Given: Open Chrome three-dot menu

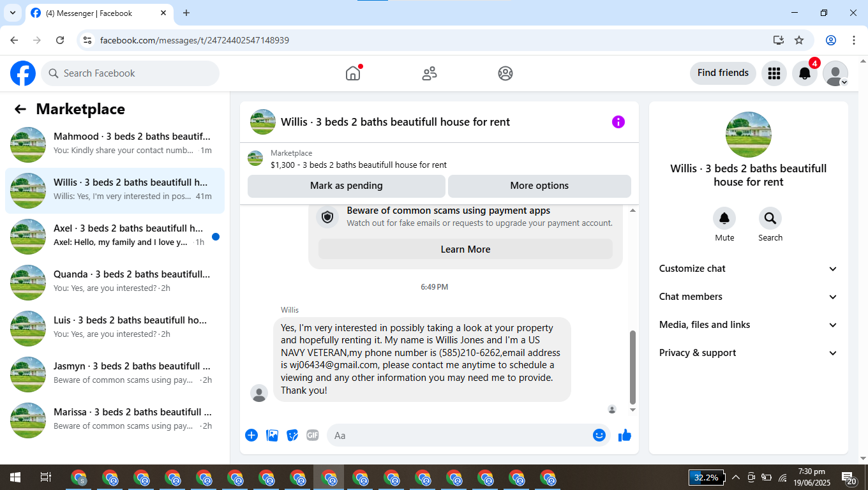Looking at the screenshot, I should (854, 40).
